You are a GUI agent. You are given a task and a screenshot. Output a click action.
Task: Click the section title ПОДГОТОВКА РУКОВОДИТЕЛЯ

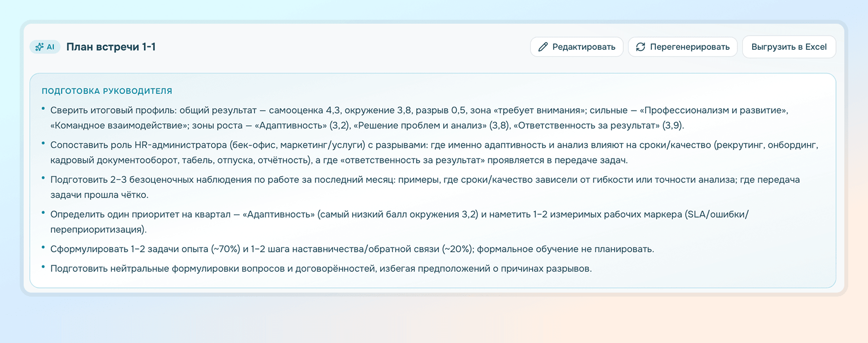click(107, 91)
